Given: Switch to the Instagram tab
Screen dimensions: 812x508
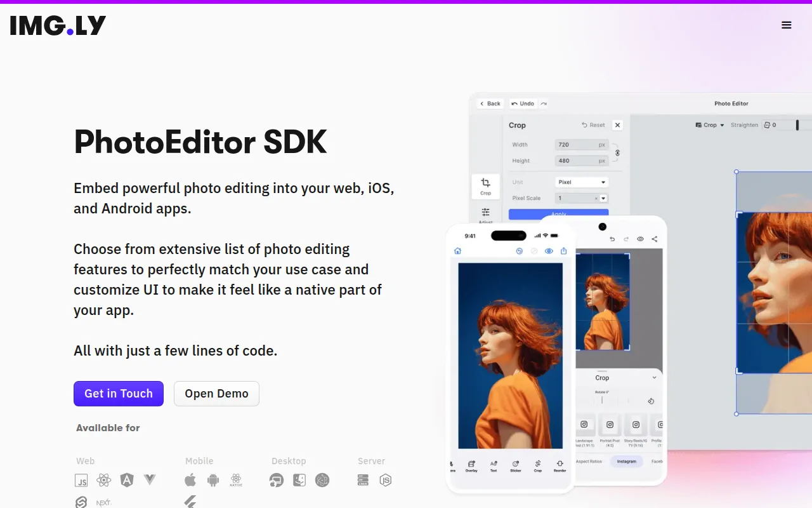Looking at the screenshot, I should 626,462.
